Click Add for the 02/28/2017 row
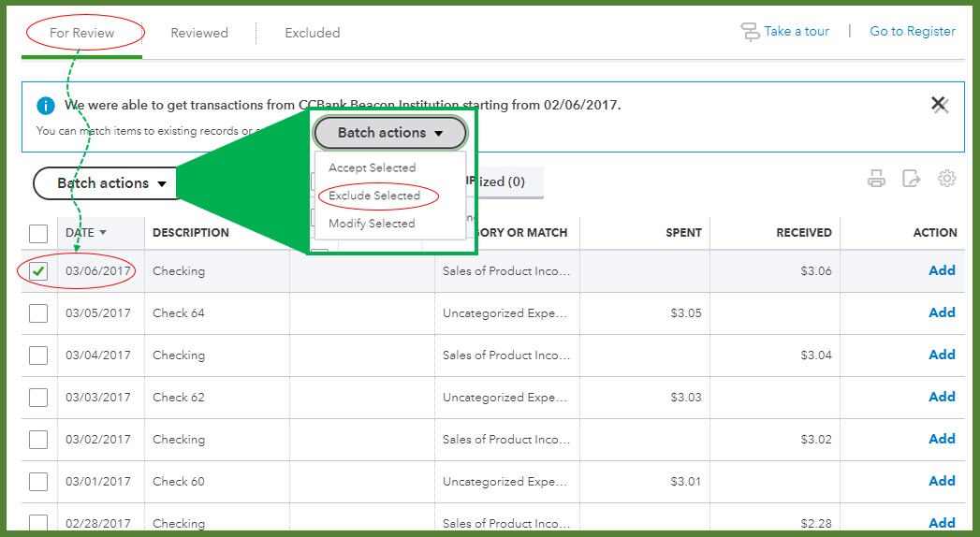This screenshot has width=980, height=537. pos(942,523)
